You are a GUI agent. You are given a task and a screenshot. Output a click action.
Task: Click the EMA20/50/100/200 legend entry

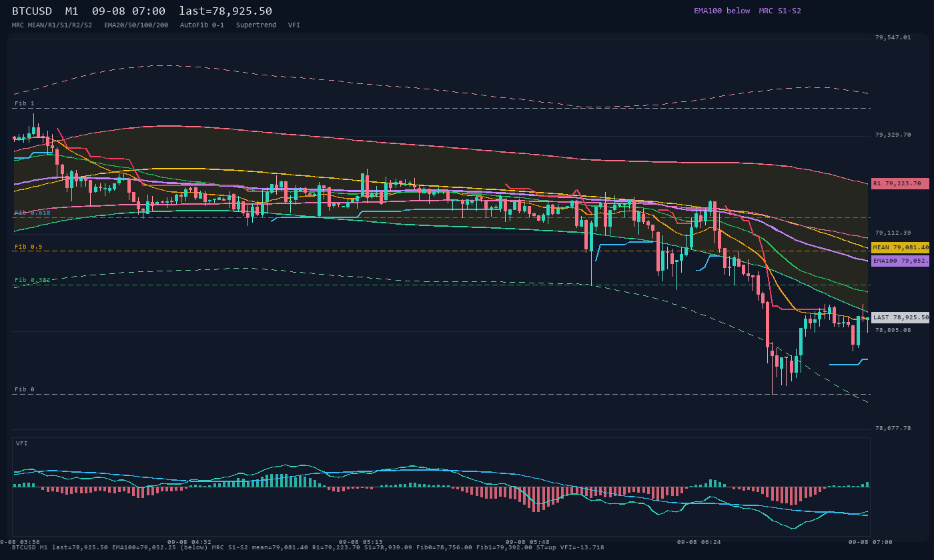136,25
